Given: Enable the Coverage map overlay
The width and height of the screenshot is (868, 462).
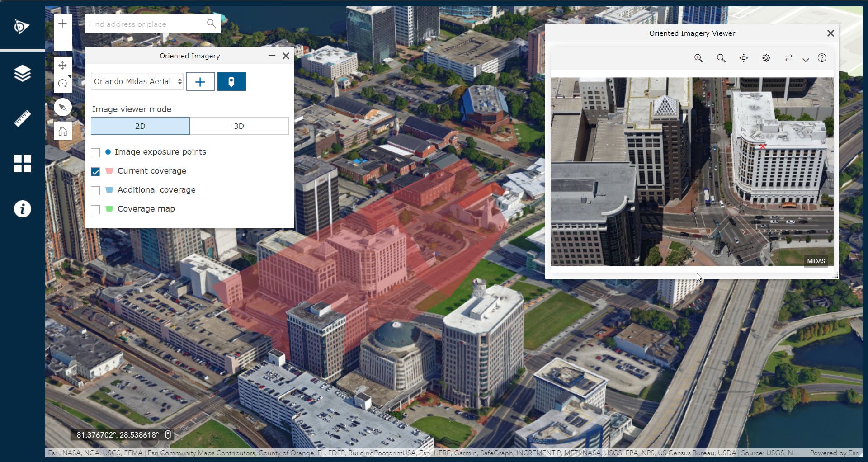Looking at the screenshot, I should (95, 209).
